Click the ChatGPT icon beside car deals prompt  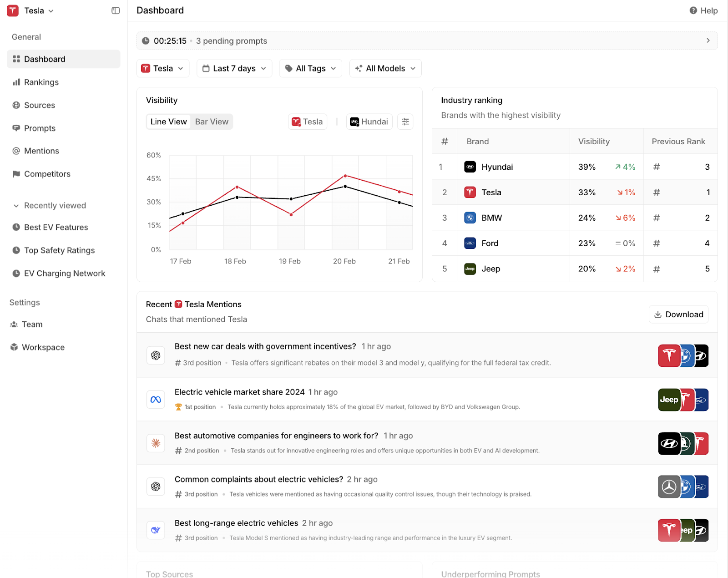(x=156, y=355)
